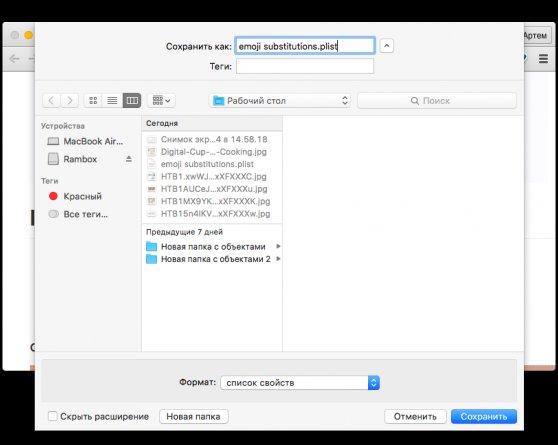Collapse the dialog with the arrow button

[x=386, y=46]
